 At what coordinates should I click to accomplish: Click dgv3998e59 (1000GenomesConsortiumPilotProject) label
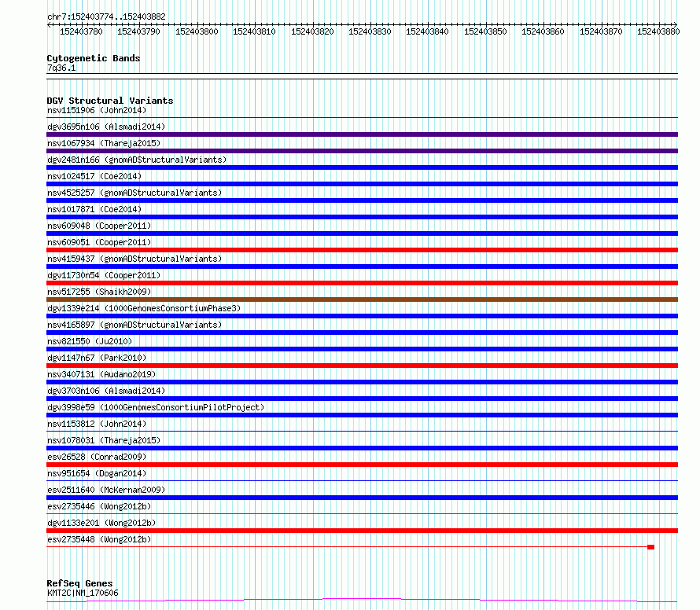click(x=156, y=407)
